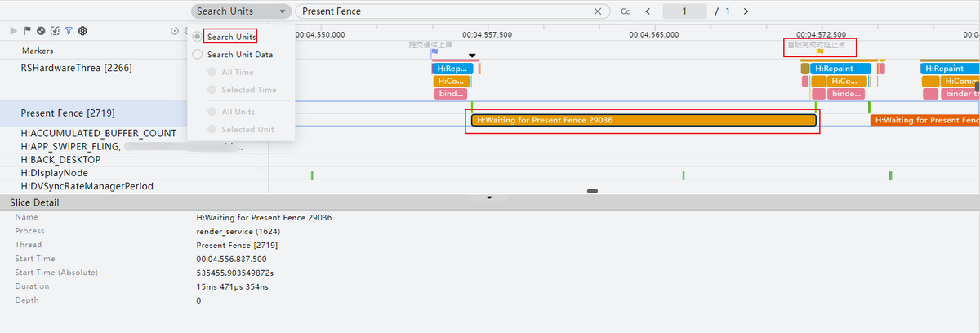
Task: Click the dashed selection box icon
Action: [55, 31]
